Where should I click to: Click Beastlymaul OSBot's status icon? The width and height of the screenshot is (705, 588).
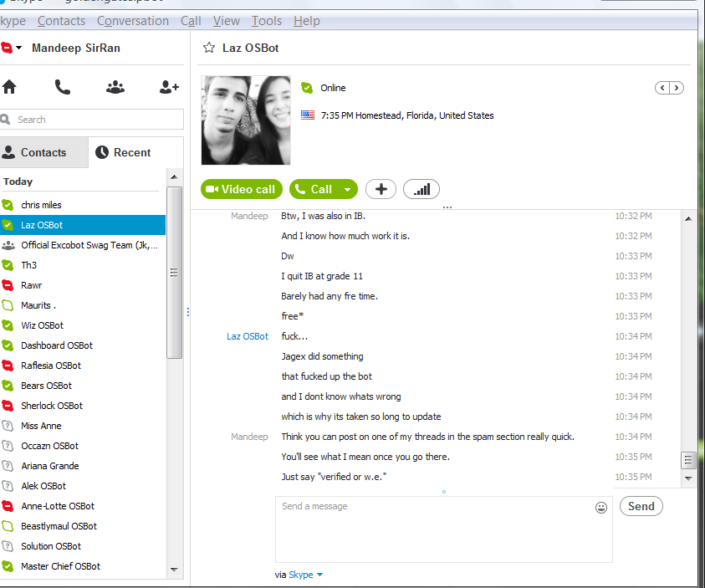tap(8, 526)
